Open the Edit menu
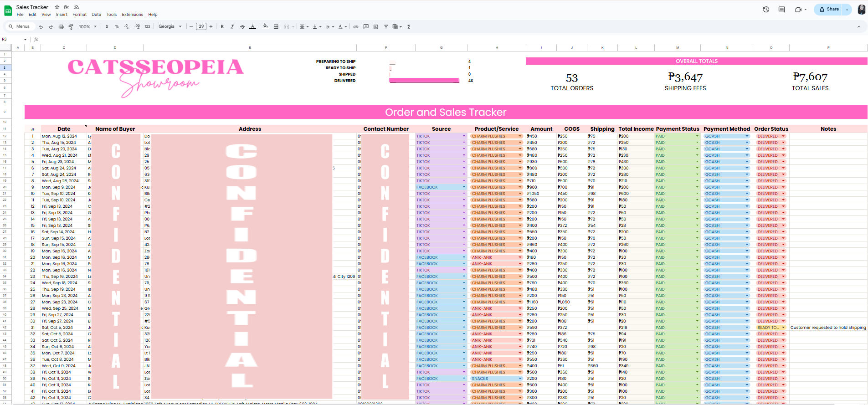The width and height of the screenshot is (868, 405). (x=32, y=15)
